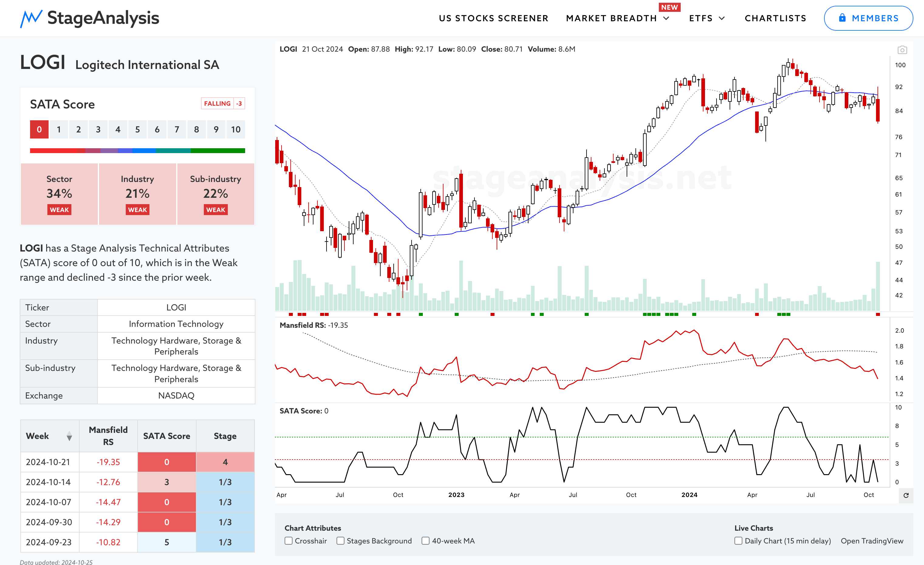
Task: Click the Sector 34% Weak card
Action: 59,194
